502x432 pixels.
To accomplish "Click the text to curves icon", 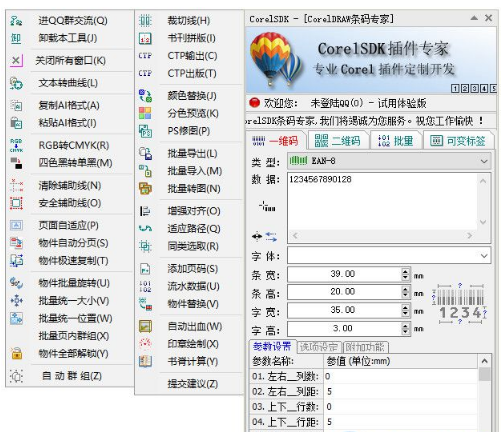I will tap(16, 83).
